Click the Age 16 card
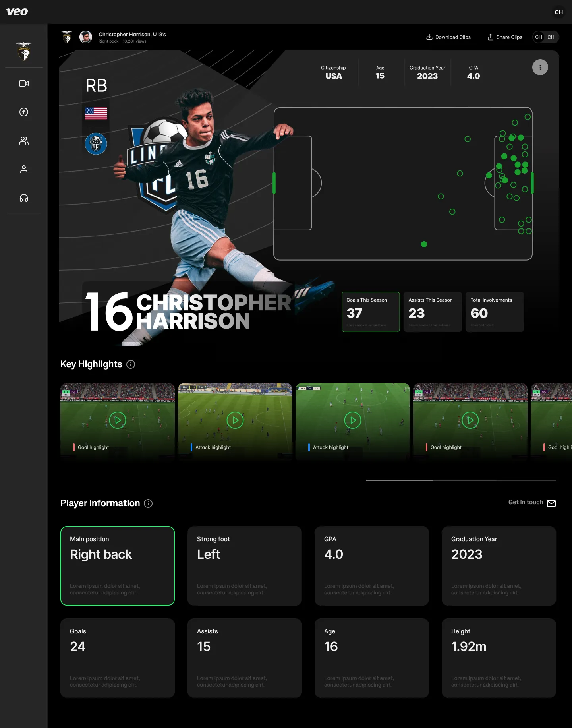 click(372, 658)
